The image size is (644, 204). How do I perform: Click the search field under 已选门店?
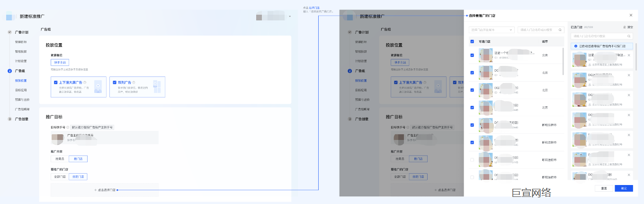point(602,36)
